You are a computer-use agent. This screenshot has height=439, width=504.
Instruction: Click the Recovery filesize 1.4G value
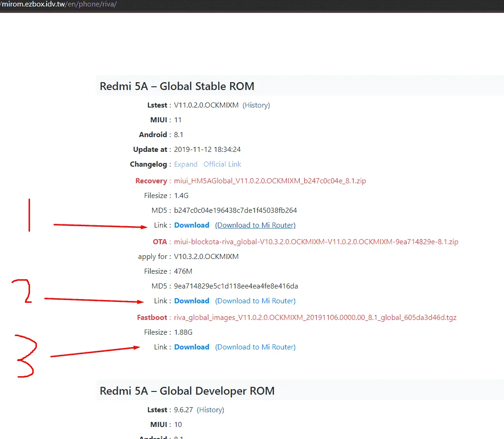pos(181,195)
